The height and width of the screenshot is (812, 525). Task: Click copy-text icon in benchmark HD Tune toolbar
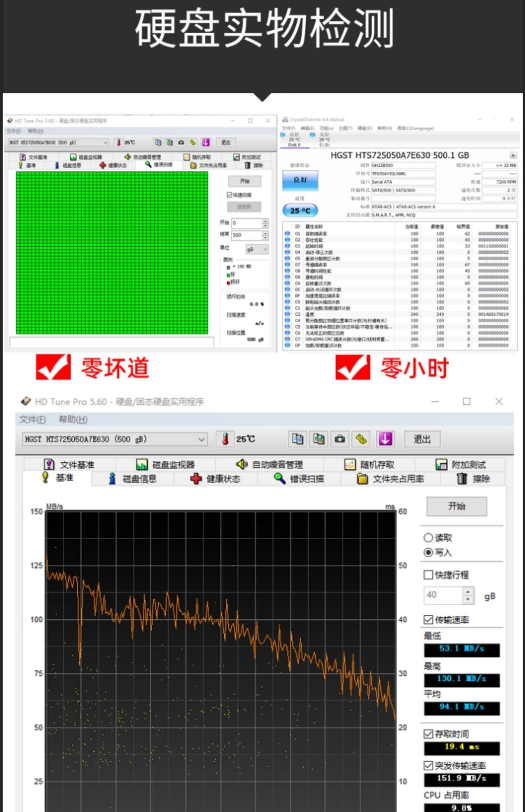(297, 439)
